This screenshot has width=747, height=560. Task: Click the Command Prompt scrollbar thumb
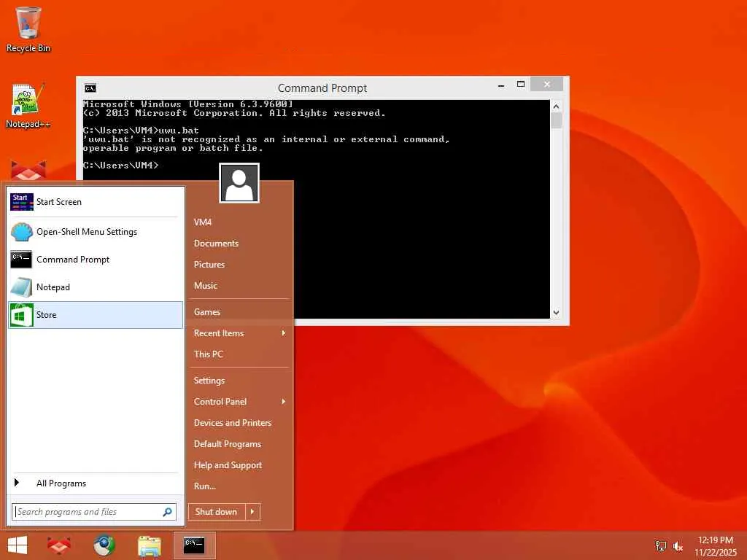tap(556, 120)
